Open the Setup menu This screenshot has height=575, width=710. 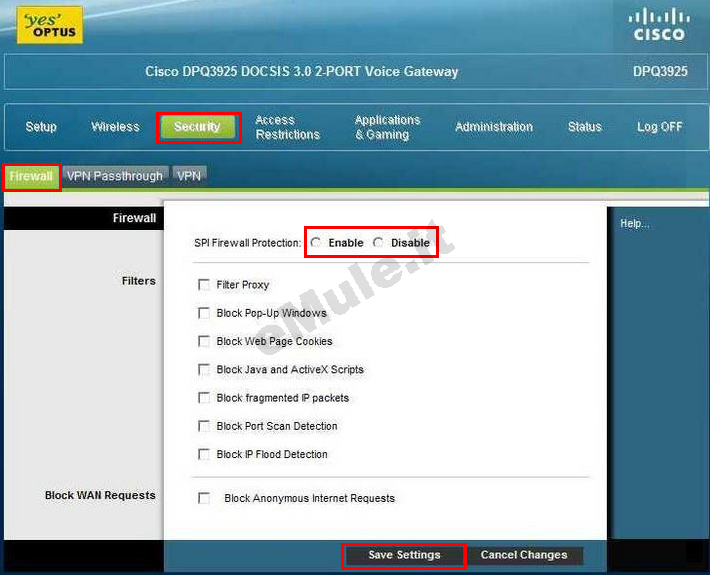click(x=41, y=127)
